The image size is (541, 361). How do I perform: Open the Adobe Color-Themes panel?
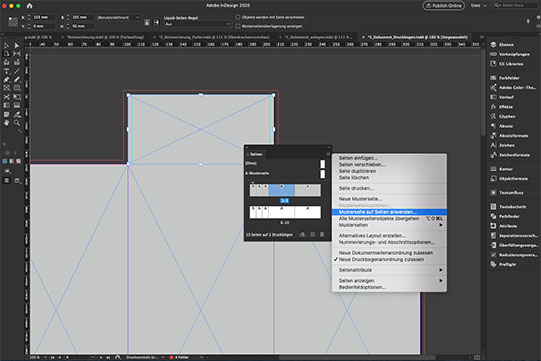tap(513, 88)
